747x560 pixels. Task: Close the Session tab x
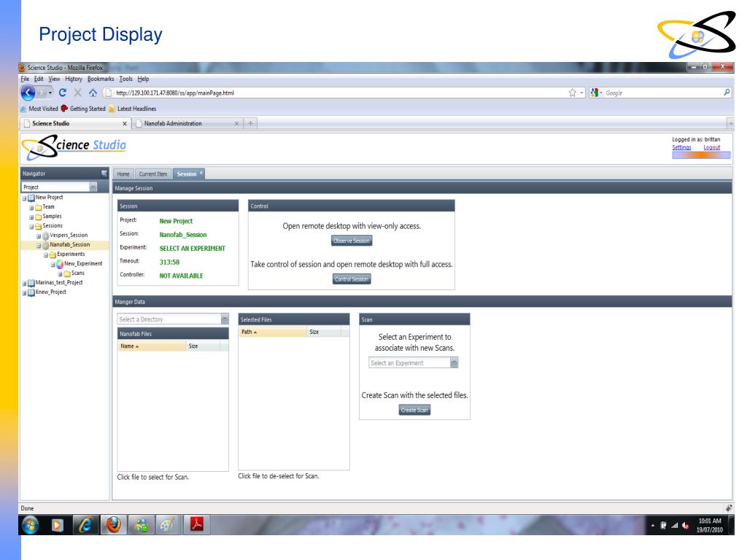(x=201, y=172)
